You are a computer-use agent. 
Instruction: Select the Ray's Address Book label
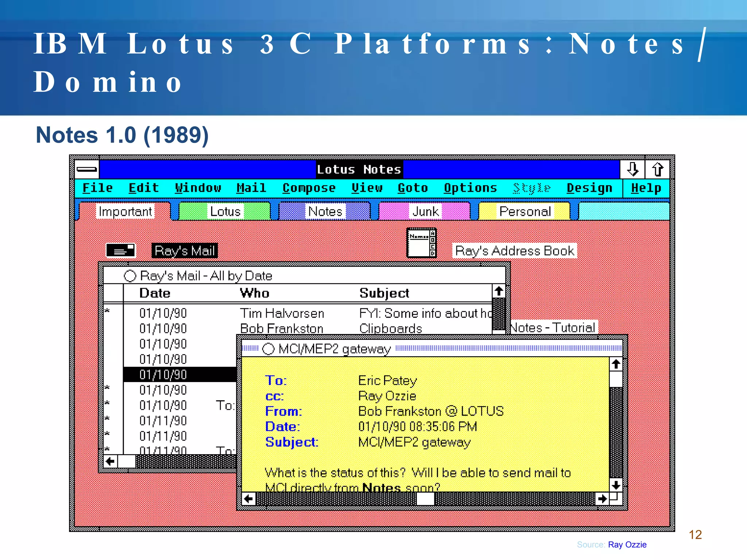coord(515,251)
